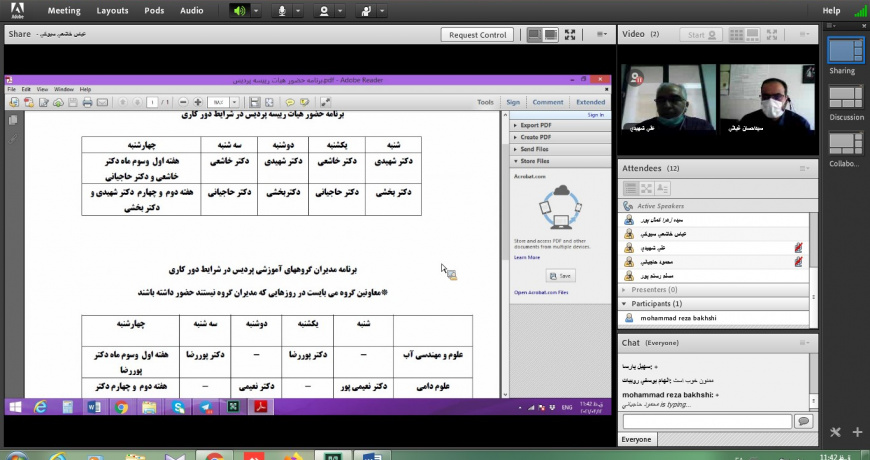Open the microphone options dropdown arrow
This screenshot has width=870, height=460.
(x=298, y=11)
